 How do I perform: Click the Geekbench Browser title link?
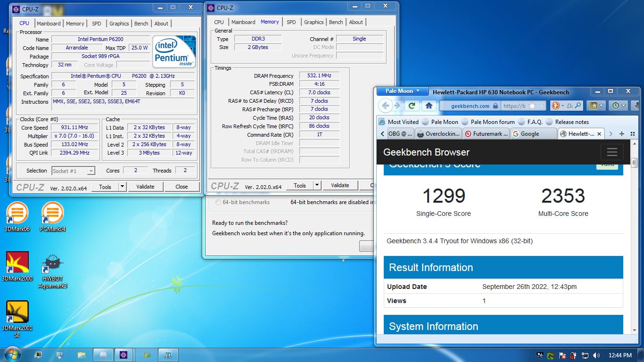click(426, 152)
